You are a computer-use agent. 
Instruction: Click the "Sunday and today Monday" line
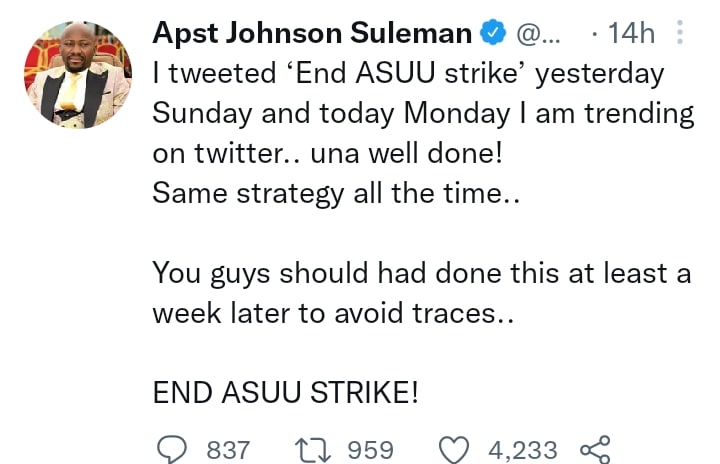(x=422, y=113)
